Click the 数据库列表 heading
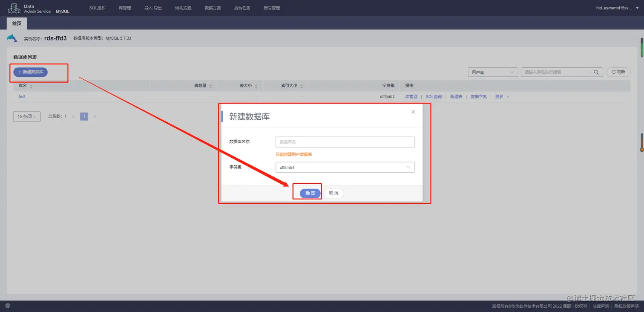The image size is (644, 312). point(25,57)
